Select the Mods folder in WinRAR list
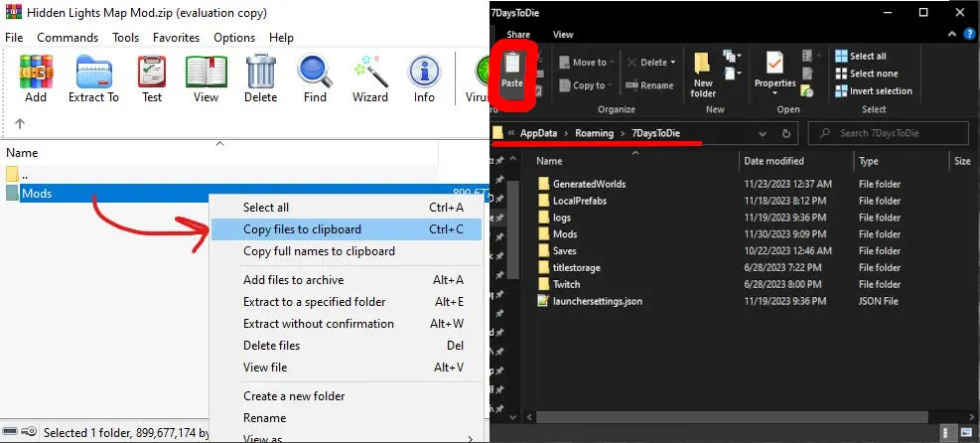Viewport: 980px width, 443px height. click(x=244, y=194)
